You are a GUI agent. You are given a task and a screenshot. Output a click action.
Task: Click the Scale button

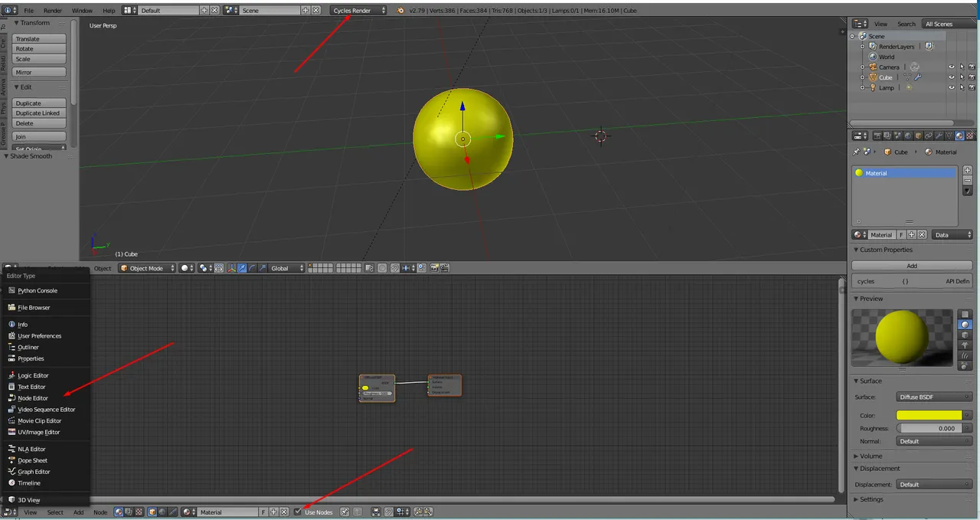coord(40,58)
